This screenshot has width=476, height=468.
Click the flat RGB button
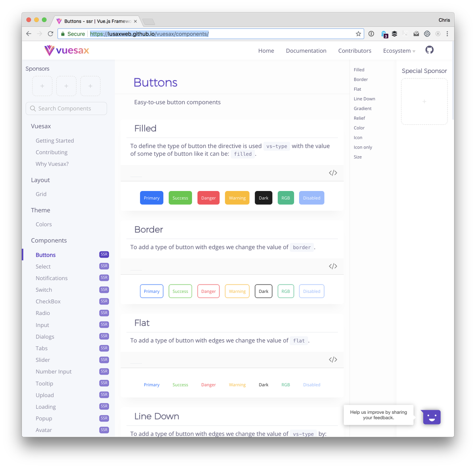(x=286, y=385)
